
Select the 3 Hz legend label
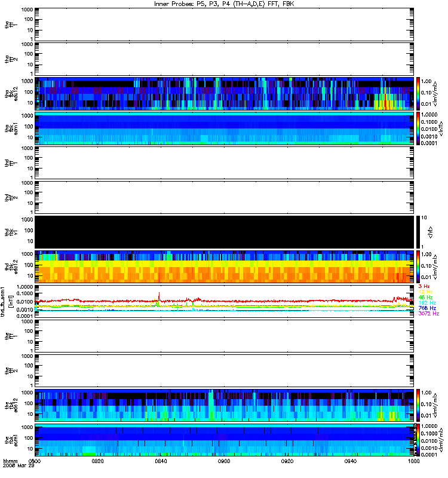[x=424, y=287]
